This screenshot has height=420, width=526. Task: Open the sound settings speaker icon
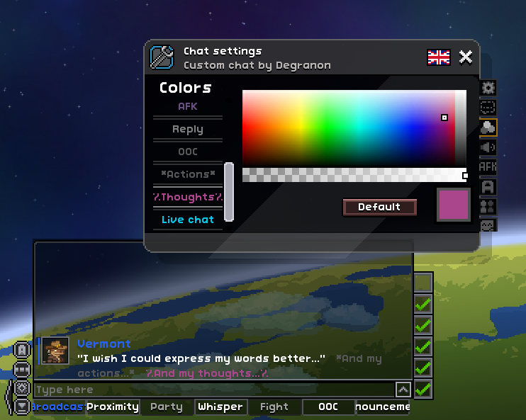point(488,147)
